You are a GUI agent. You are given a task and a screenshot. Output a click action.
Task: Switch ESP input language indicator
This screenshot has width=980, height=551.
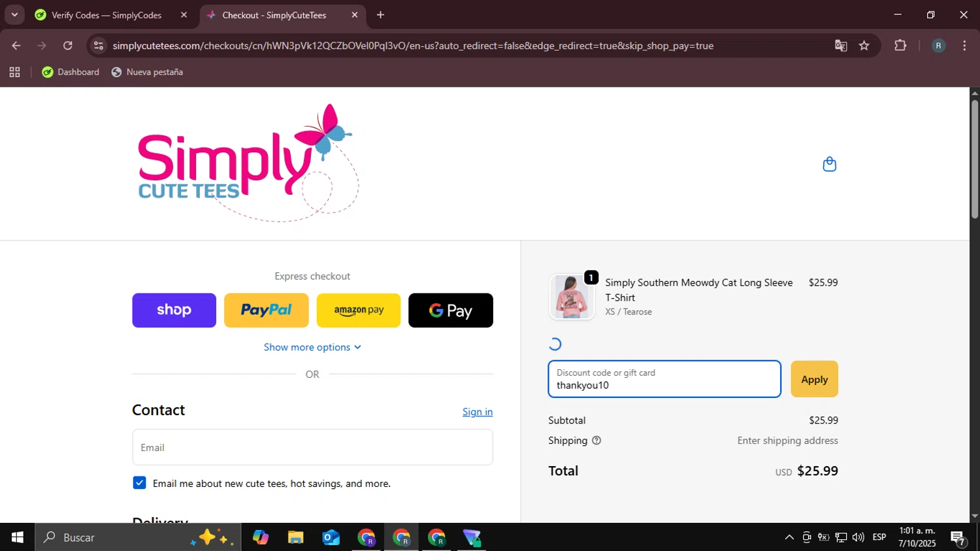coord(879,537)
